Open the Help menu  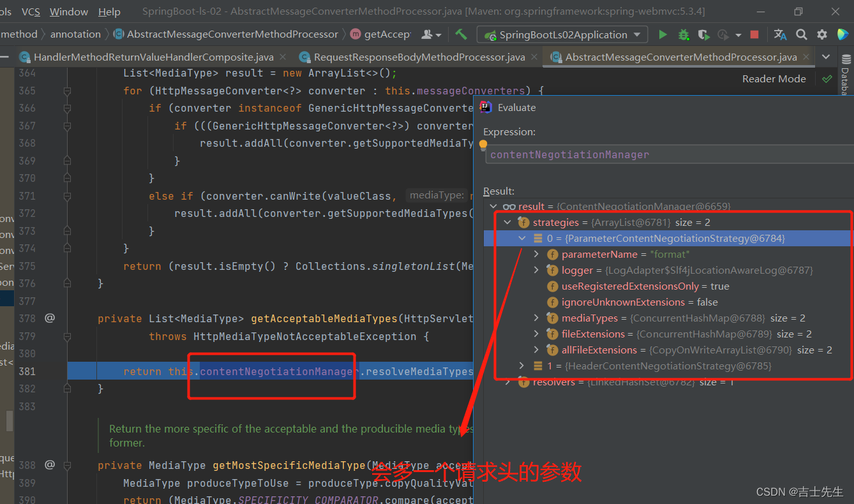tap(109, 11)
